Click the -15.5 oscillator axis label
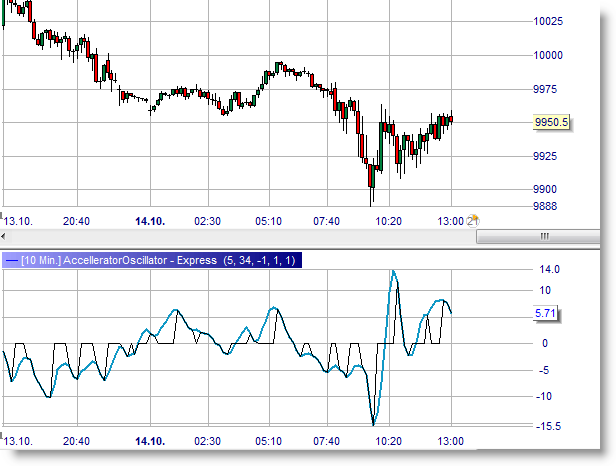 point(549,426)
